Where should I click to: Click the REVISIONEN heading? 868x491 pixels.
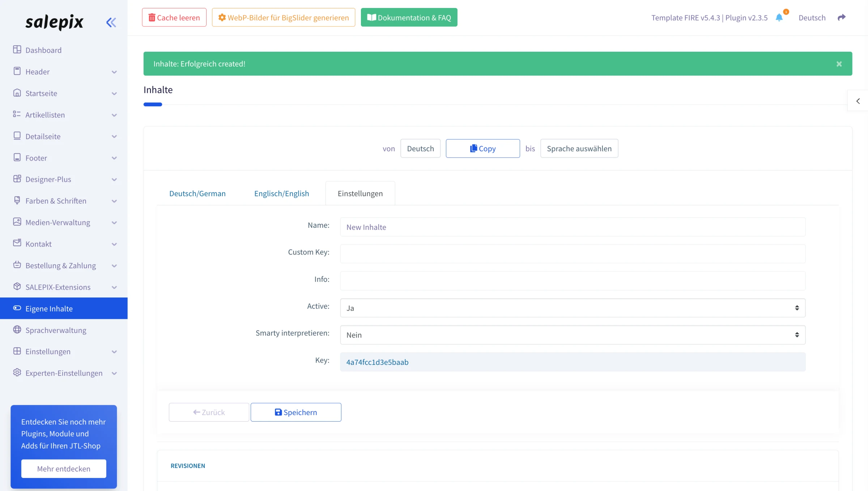coord(188,466)
